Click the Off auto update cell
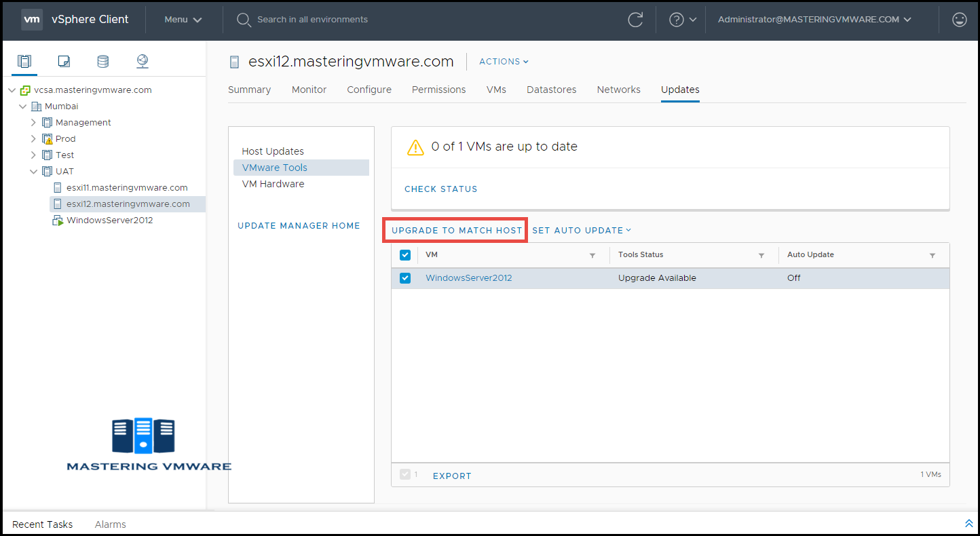This screenshot has width=980, height=536. [794, 278]
